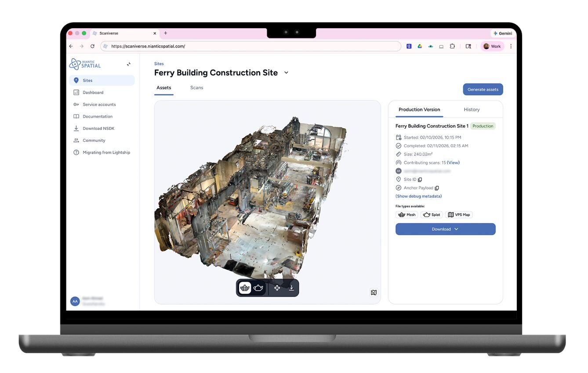The image size is (588, 373).
Task: Expand the Ferry Building Construction Site dropdown
Action: click(286, 73)
